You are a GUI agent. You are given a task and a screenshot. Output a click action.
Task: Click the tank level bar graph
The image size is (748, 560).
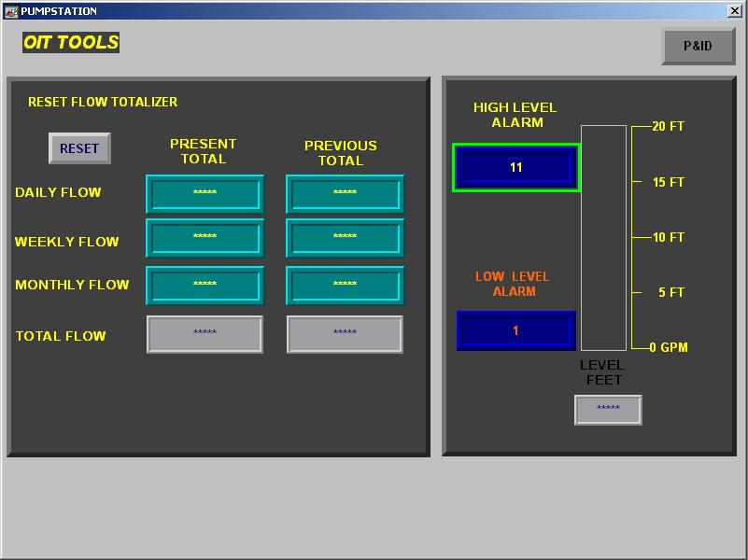(x=603, y=238)
